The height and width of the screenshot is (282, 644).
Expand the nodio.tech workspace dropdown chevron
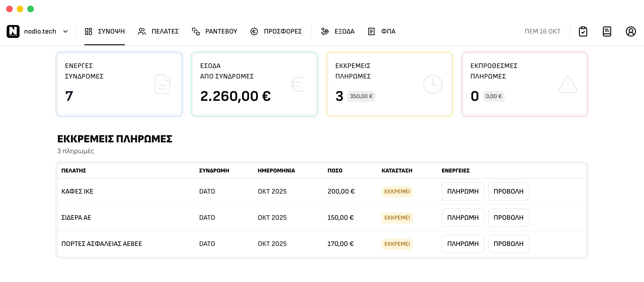click(66, 31)
